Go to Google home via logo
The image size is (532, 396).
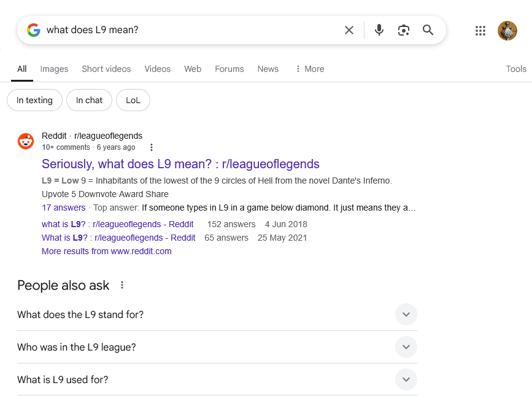(x=34, y=30)
